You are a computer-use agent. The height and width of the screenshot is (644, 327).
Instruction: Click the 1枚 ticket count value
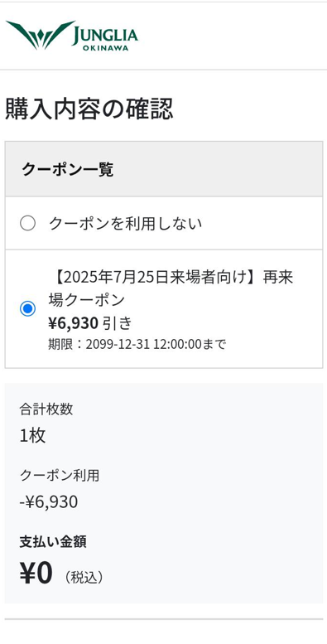32,435
